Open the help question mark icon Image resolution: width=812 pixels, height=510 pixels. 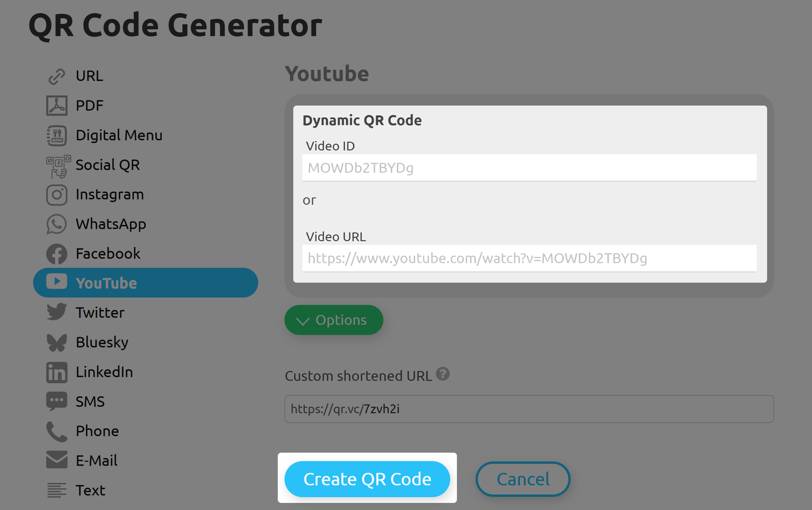(x=443, y=374)
